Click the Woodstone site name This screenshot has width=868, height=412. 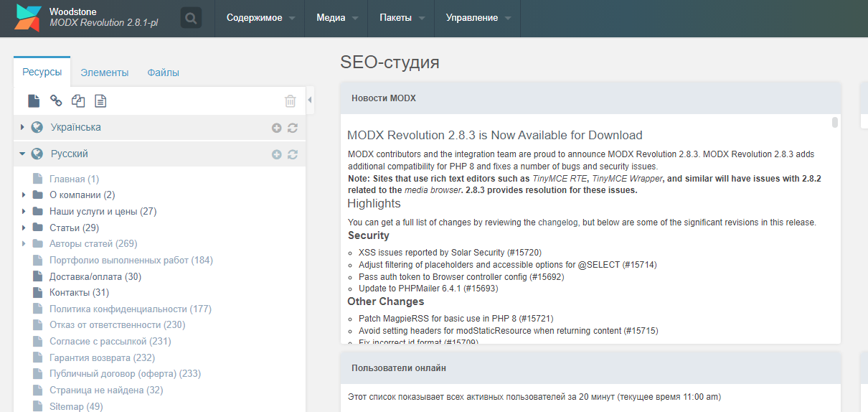point(73,11)
